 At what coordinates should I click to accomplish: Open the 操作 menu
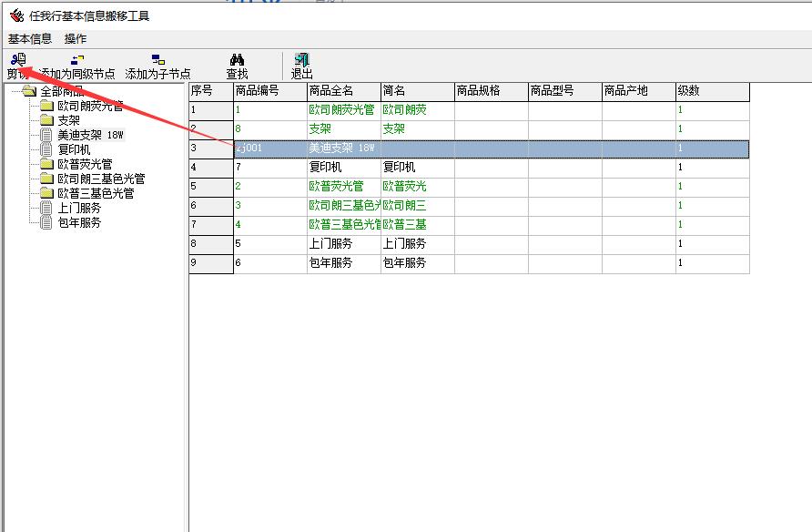pyautogui.click(x=76, y=39)
